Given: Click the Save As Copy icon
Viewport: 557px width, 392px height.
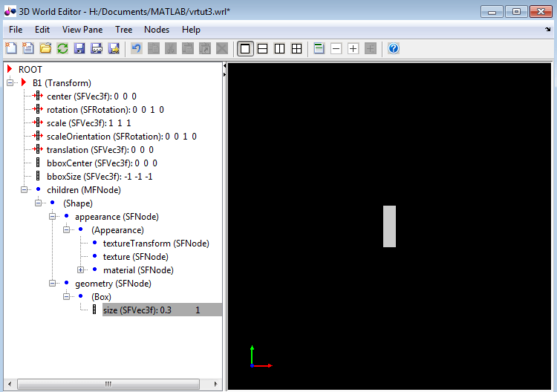Looking at the screenshot, I should (x=114, y=48).
